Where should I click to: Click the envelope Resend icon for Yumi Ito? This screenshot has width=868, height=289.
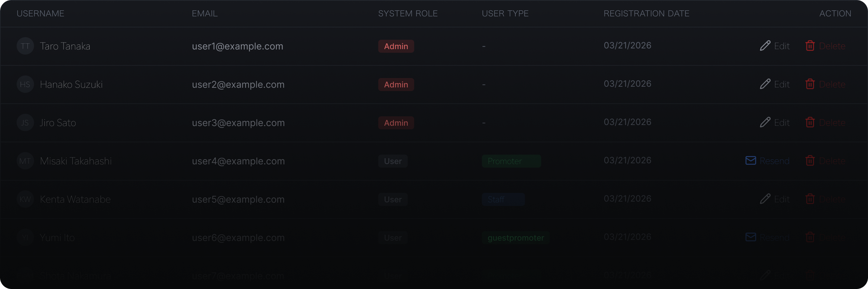[751, 237]
